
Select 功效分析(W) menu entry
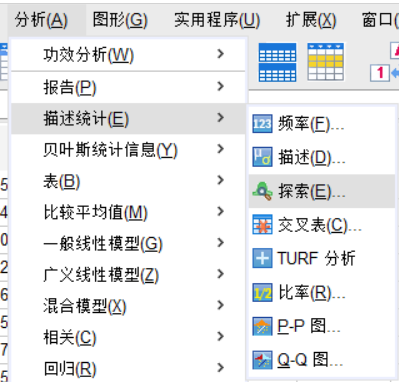click(128, 55)
